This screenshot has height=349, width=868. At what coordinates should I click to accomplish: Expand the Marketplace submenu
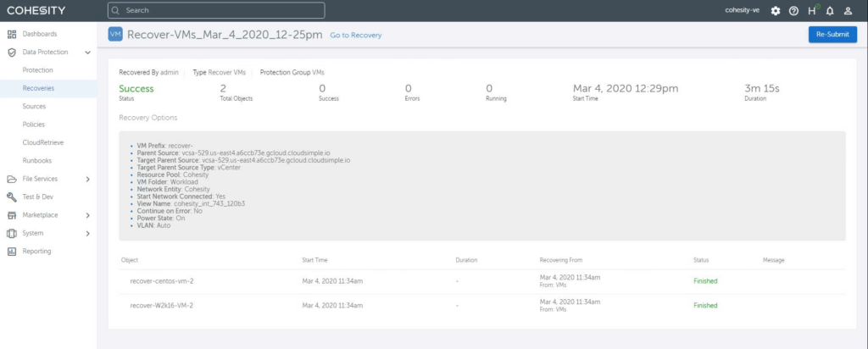coord(88,215)
